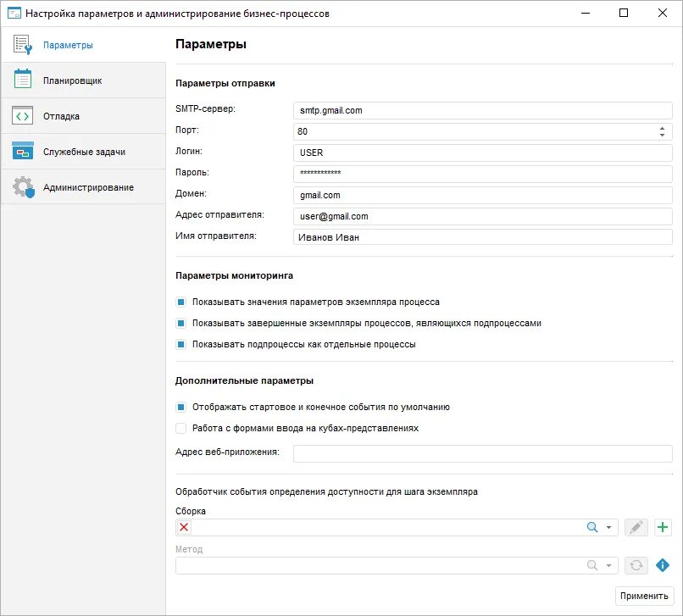Click the Служебные задачи icon
Image resolution: width=683 pixels, height=616 pixels.
coord(23,151)
